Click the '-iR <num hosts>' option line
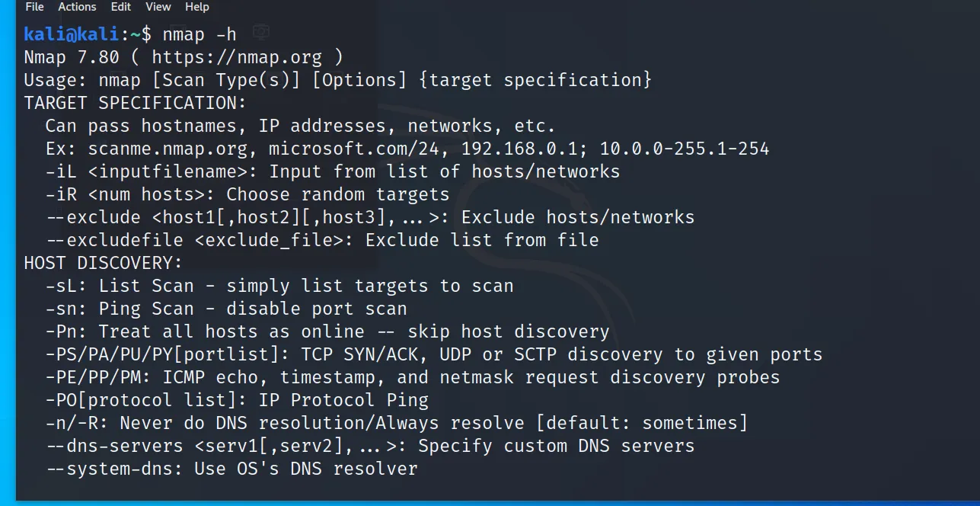The height and width of the screenshot is (506, 980). (247, 194)
